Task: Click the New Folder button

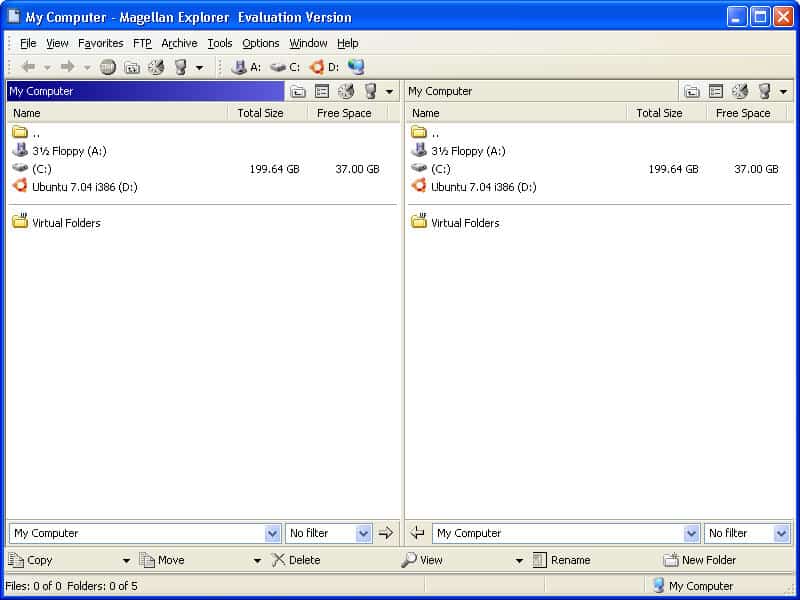Action: (x=700, y=560)
